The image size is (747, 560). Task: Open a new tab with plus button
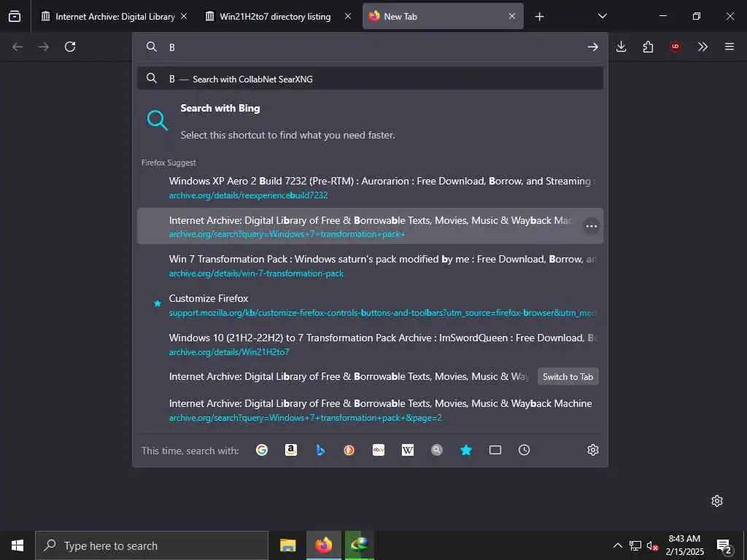pyautogui.click(x=539, y=17)
